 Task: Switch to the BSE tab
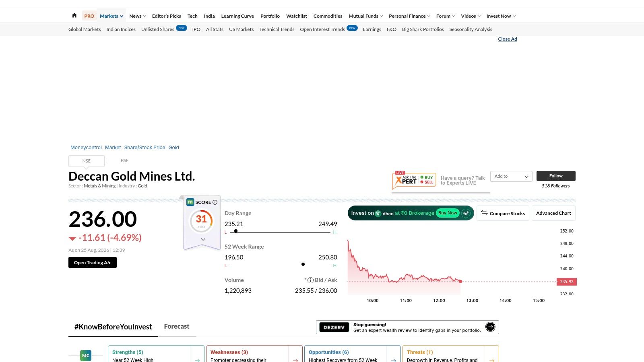[x=125, y=160]
